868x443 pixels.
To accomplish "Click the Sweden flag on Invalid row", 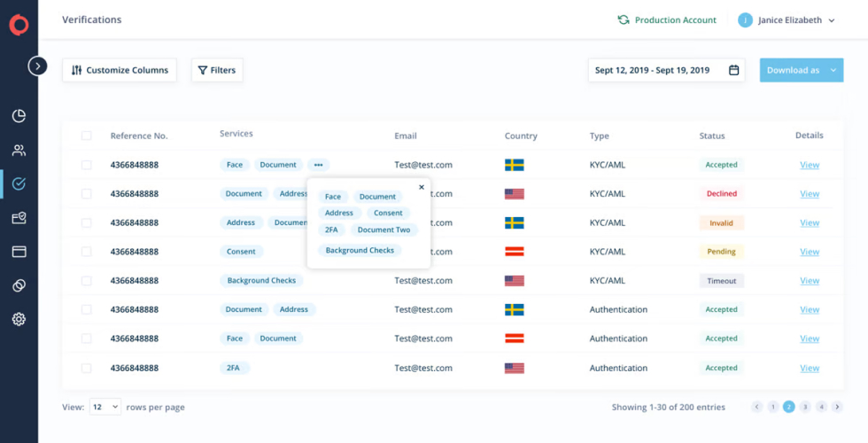I will pyautogui.click(x=515, y=223).
